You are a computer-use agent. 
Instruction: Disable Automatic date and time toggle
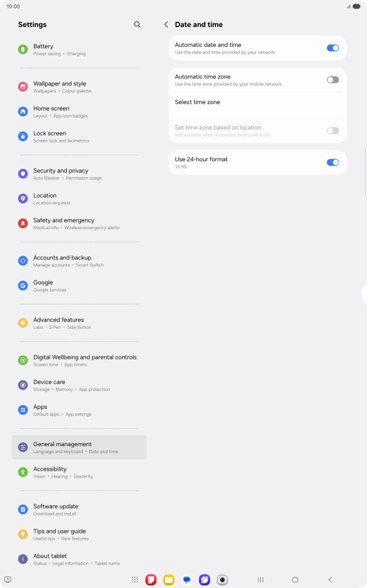(x=333, y=48)
